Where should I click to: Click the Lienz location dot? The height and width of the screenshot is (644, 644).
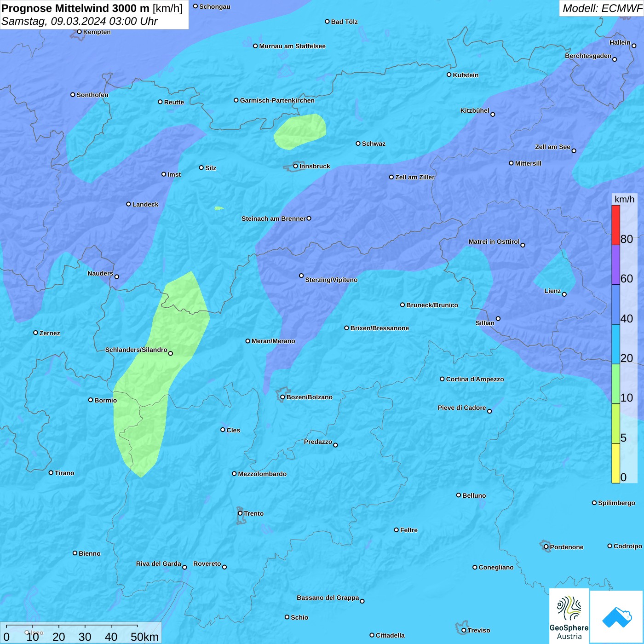point(564,294)
